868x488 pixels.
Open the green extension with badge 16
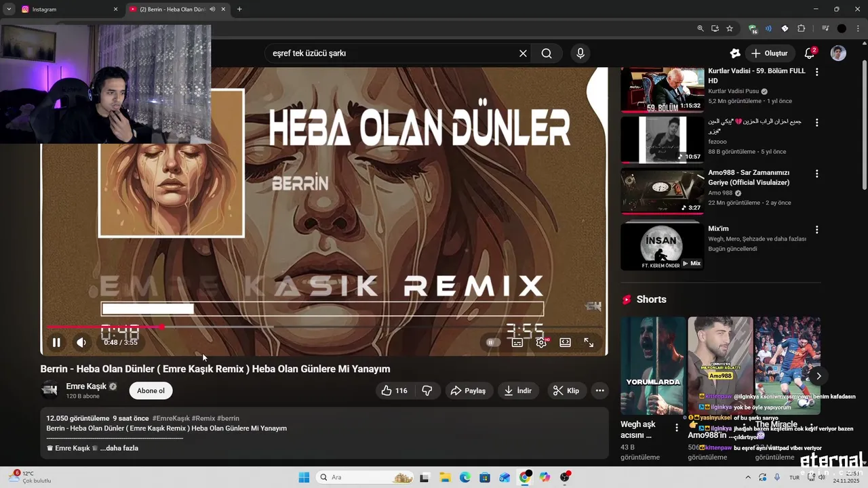point(753,28)
